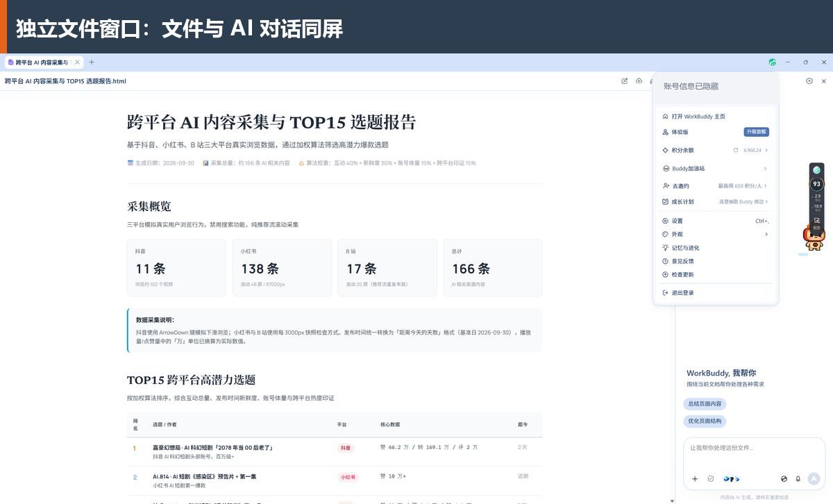This screenshot has width=833, height=504.
Task: Click the B 站 17 条 summary card
Action: (387, 268)
